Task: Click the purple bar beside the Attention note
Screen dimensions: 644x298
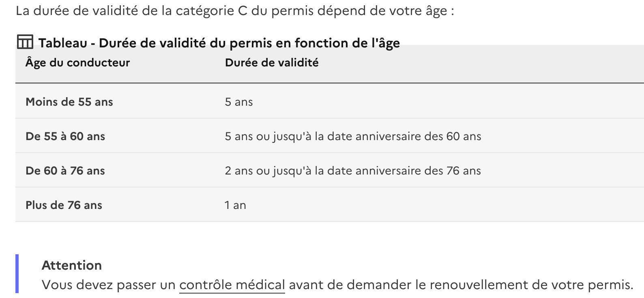Action: pyautogui.click(x=17, y=274)
